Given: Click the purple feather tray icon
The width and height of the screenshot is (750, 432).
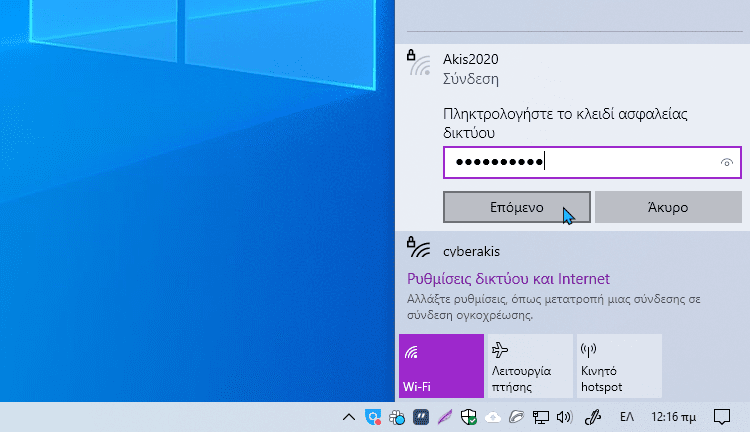Looking at the screenshot, I should click(445, 417).
